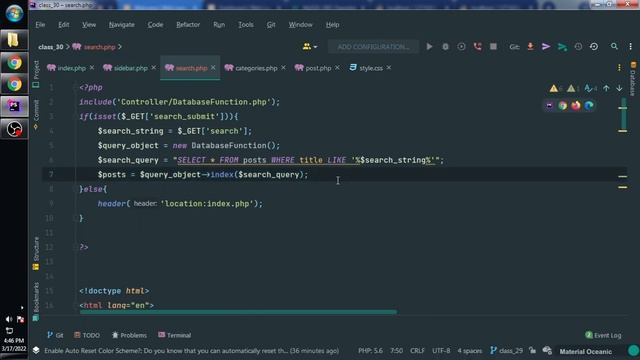Switch to the style.css tab
This screenshot has width=640, height=360.
(x=366, y=68)
